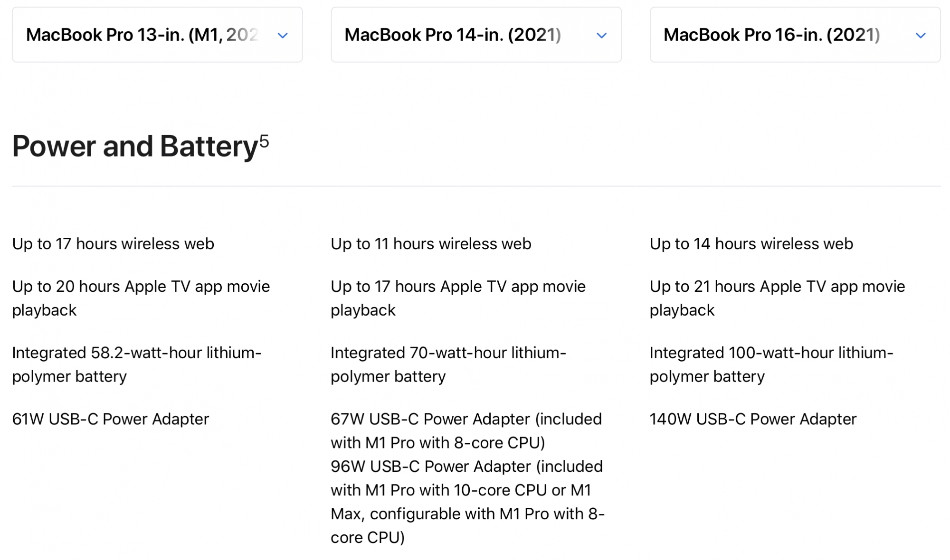
Task: Click 'Up to 21 hours Apple TV app' spec
Action: [778, 298]
